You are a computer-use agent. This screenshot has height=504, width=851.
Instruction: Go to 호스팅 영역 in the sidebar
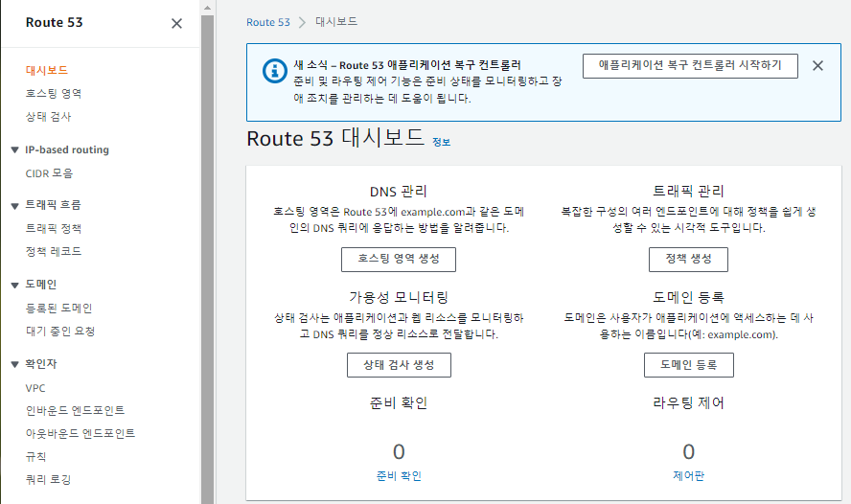(x=54, y=93)
